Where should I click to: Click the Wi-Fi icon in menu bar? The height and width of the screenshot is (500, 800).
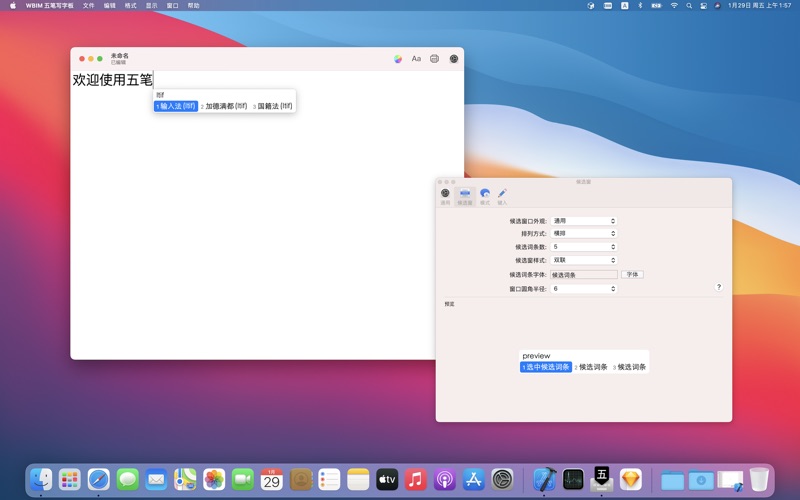(x=674, y=6)
